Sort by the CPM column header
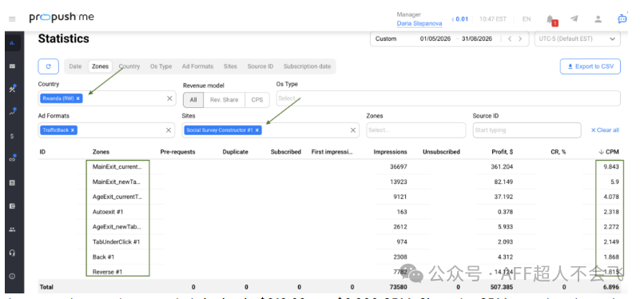Image resolution: width=644 pixels, height=299 pixels. 609,152
